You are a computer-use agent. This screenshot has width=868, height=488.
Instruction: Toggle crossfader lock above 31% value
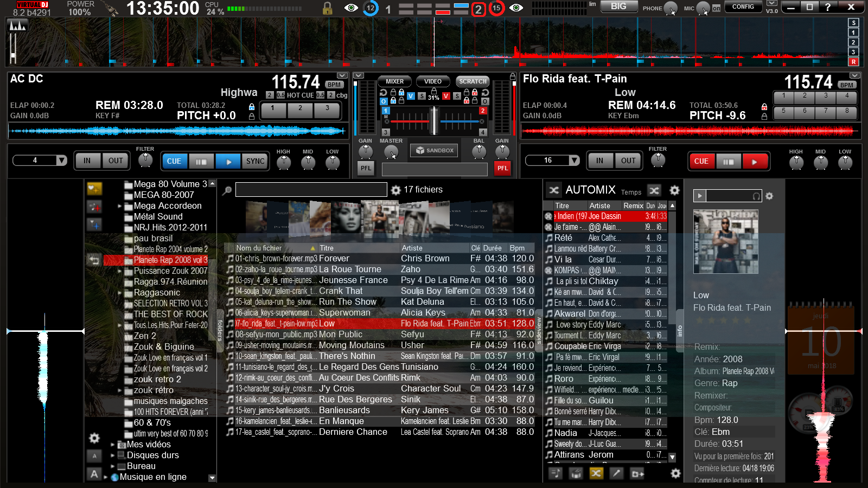coord(433,92)
